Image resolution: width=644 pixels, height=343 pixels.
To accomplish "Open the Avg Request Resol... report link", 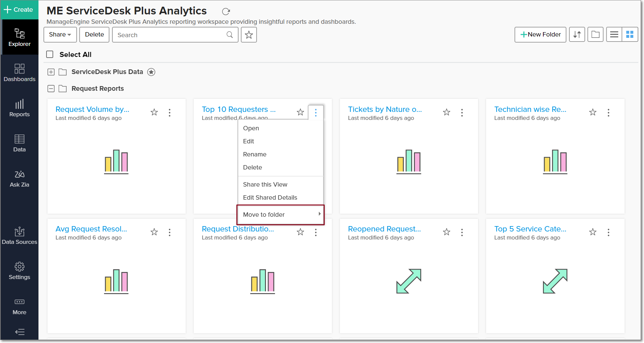I will click(91, 229).
